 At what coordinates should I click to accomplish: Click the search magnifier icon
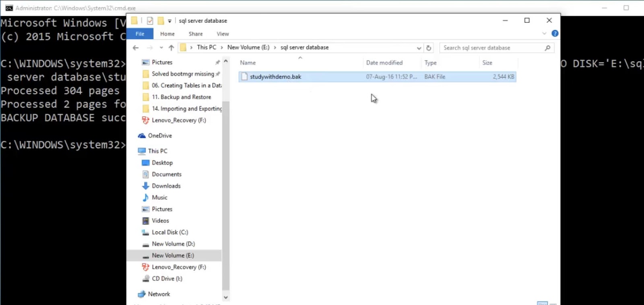[547, 48]
